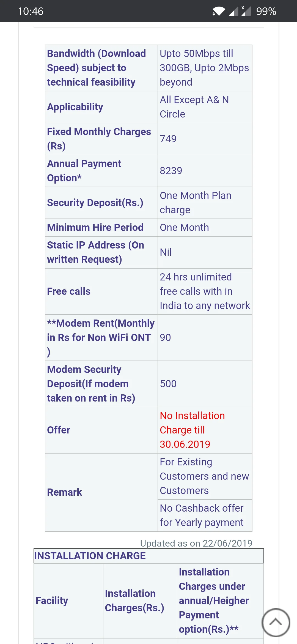This screenshot has width=297, height=644.
Task: Tap the Modem Rent value 90
Action: tap(166, 338)
